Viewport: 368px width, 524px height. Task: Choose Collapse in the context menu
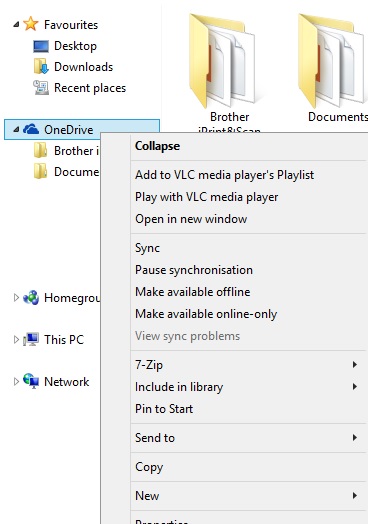[157, 146]
